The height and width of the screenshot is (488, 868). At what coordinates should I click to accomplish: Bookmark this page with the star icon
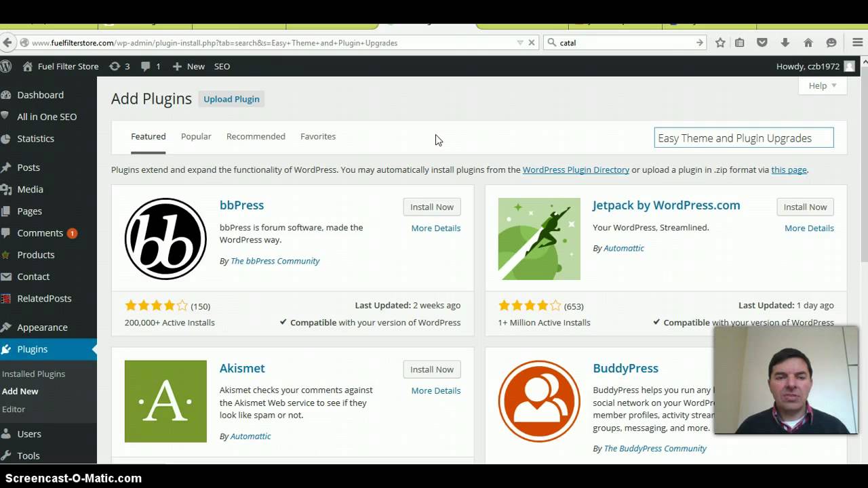(720, 43)
